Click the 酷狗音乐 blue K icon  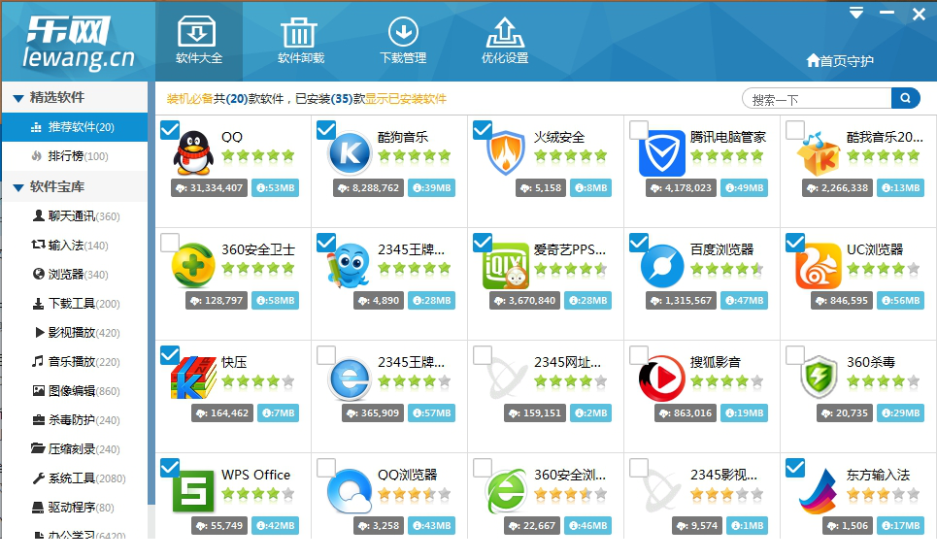pos(351,153)
